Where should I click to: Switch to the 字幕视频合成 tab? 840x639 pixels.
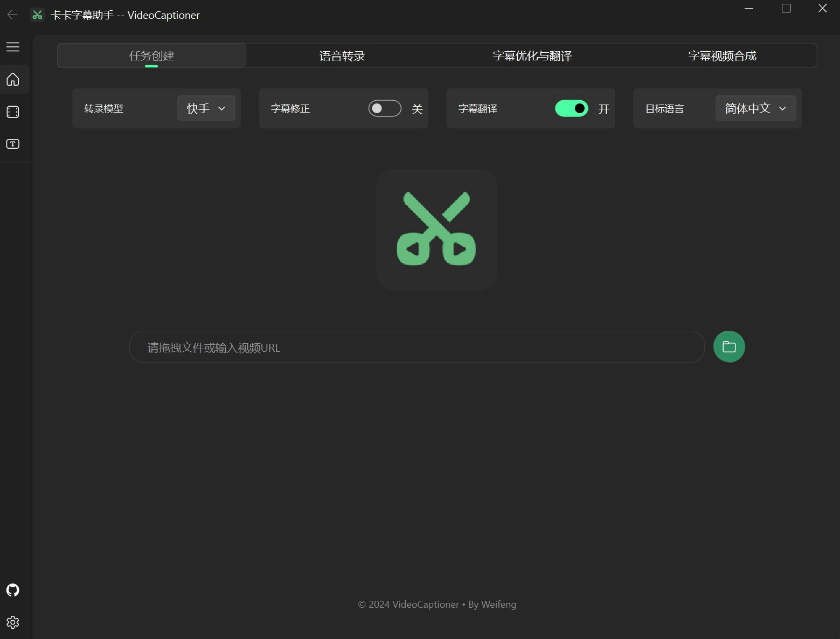coord(722,55)
